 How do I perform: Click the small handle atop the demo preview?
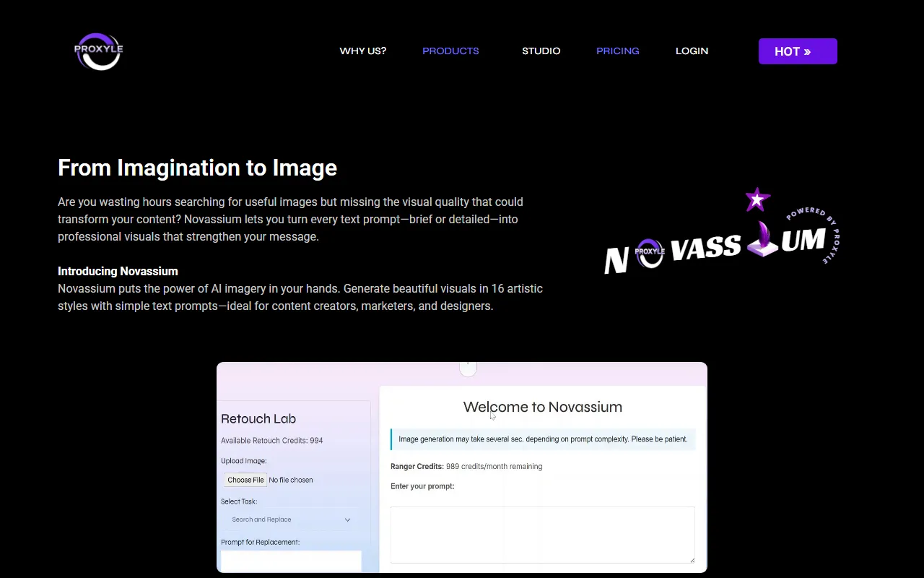(x=468, y=368)
